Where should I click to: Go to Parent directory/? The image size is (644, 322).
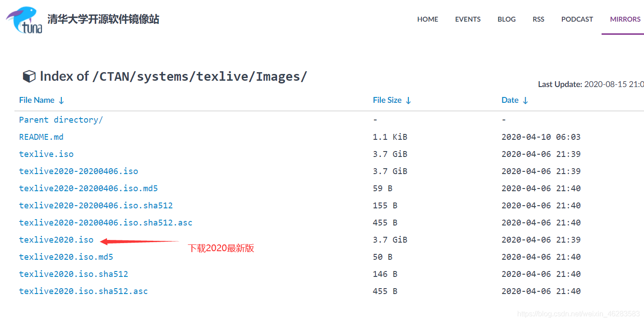[61, 120]
